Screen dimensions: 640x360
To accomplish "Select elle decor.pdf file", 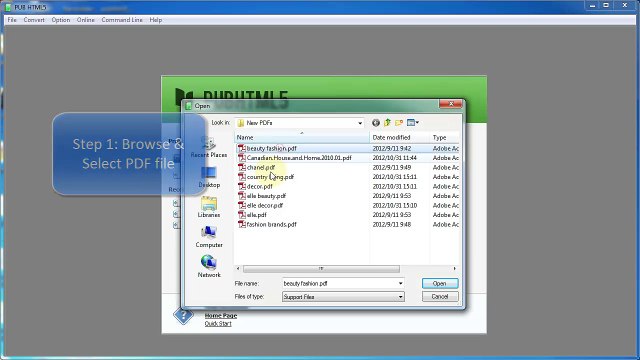I will point(265,205).
